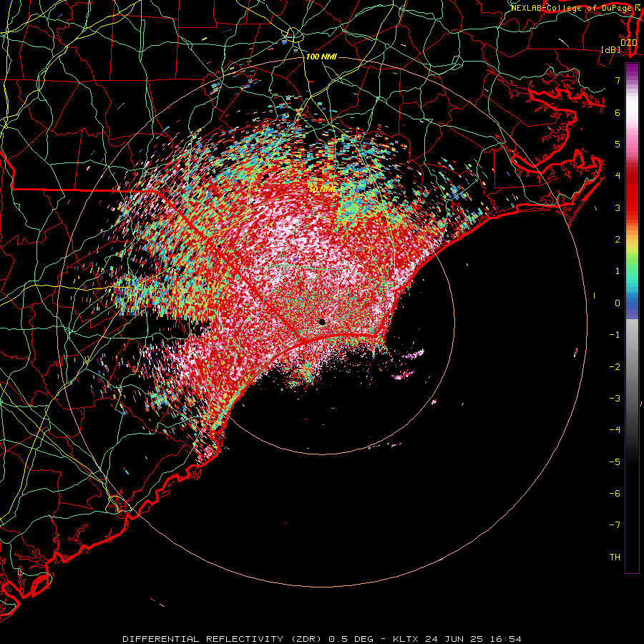The height and width of the screenshot is (644, 644).
Task: Click the -5 tick label on the scale
Action: click(615, 462)
